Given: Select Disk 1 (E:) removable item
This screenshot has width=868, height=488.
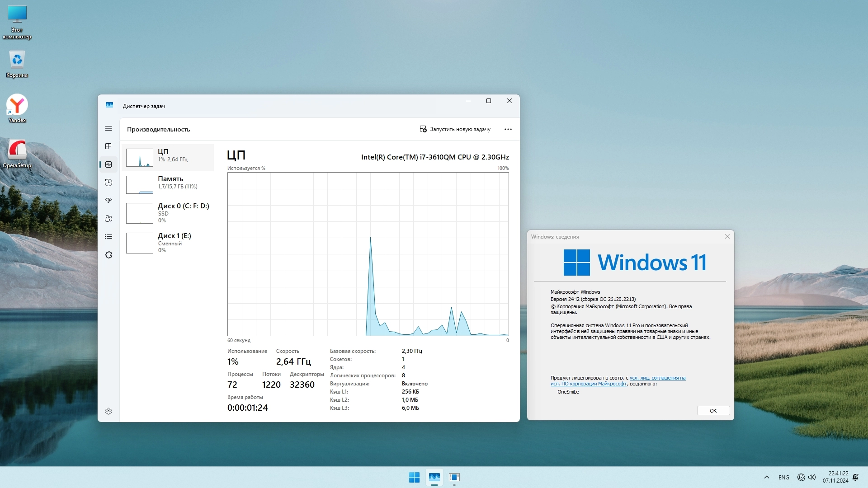Looking at the screenshot, I should click(168, 243).
